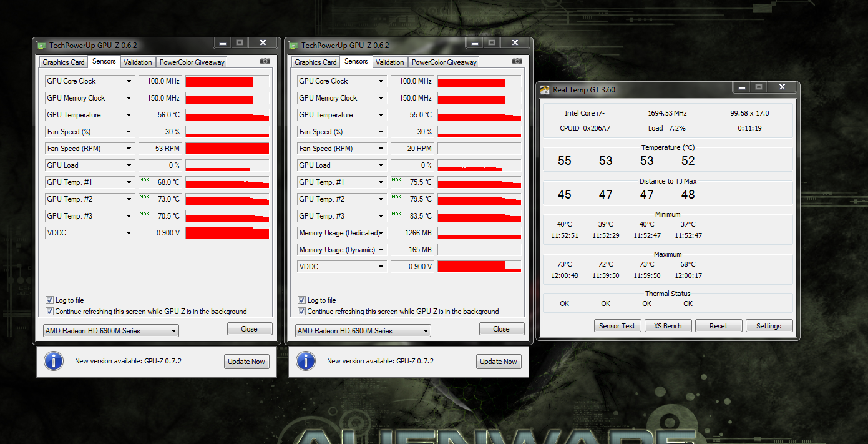
Task: Click the 165 MB dynamic memory value
Action: [x=412, y=250]
